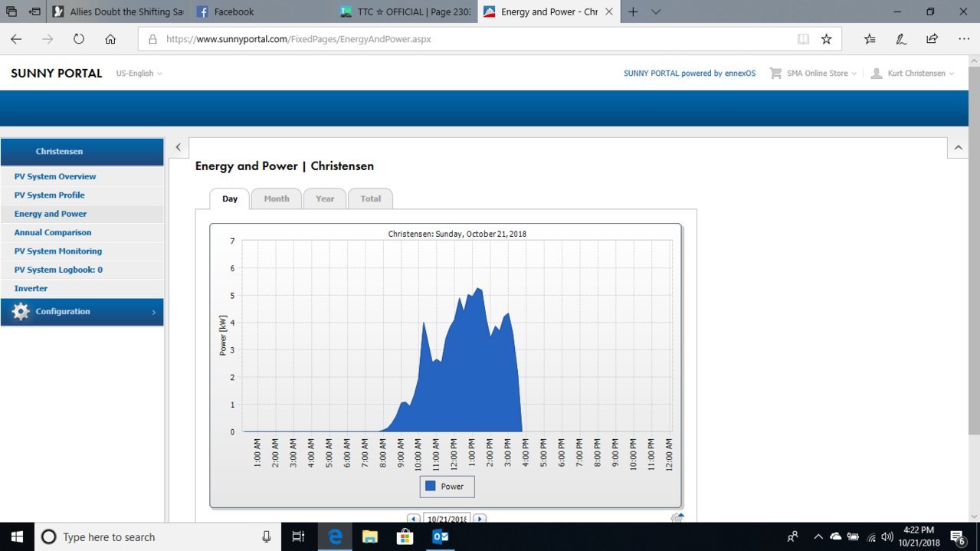Open Microsoft Store from the taskbar

click(405, 536)
